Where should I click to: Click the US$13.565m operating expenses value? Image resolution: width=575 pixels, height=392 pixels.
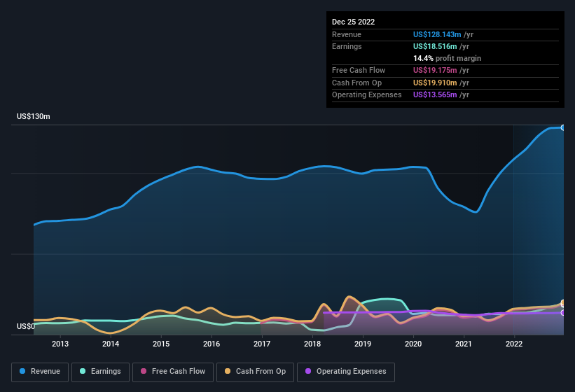coord(435,94)
